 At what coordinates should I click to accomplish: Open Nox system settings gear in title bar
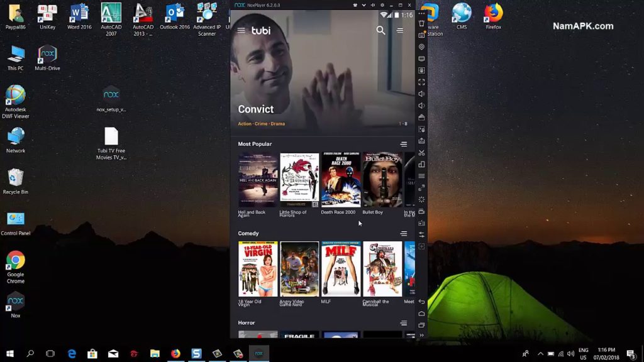(382, 5)
